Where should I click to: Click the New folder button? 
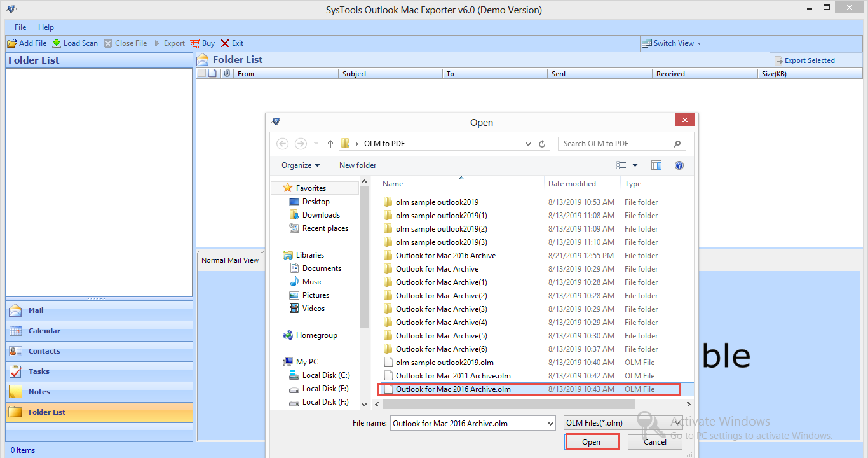[358, 165]
